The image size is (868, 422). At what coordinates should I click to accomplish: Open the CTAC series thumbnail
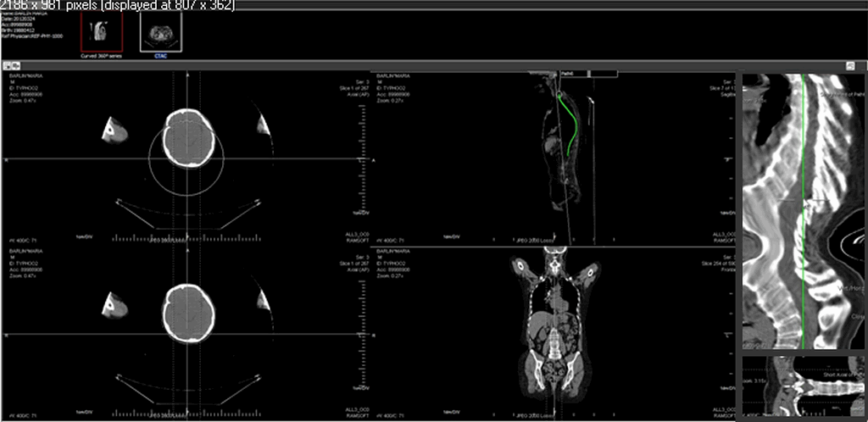pos(160,32)
